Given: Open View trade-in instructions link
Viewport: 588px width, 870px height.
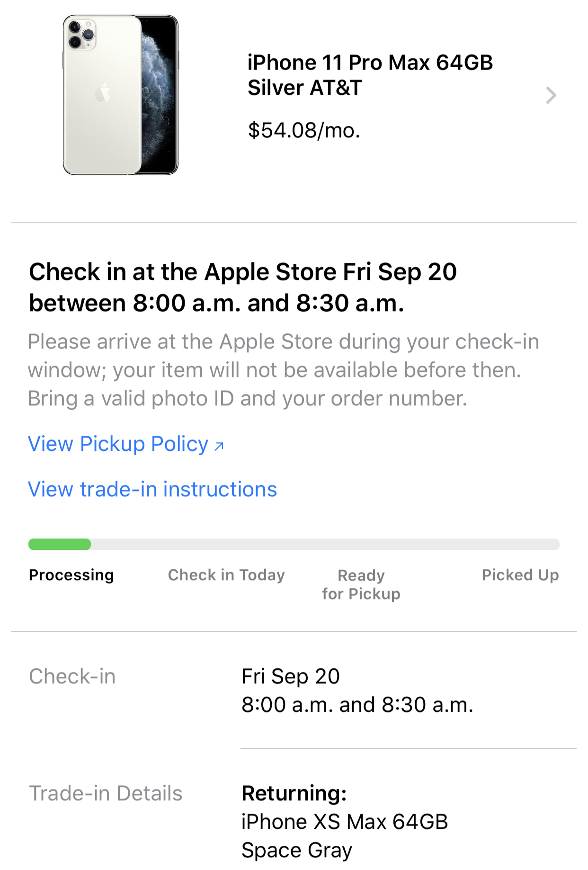Looking at the screenshot, I should [152, 489].
